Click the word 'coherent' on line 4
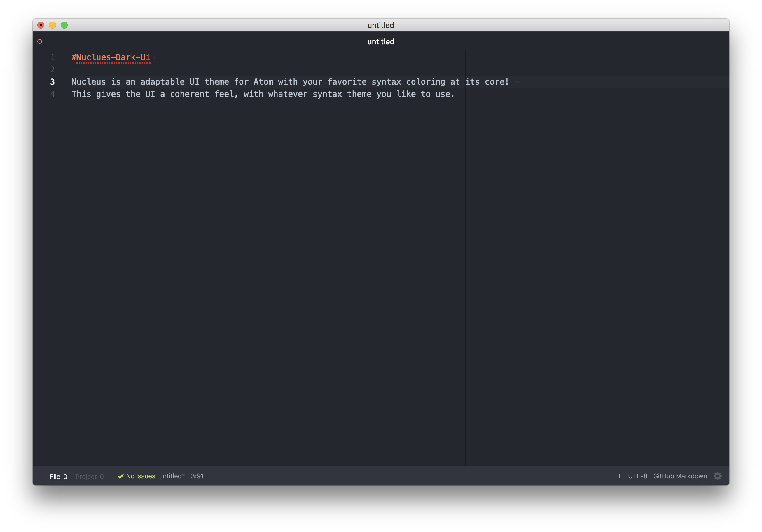Screen dimensions: 762x532 190,94
